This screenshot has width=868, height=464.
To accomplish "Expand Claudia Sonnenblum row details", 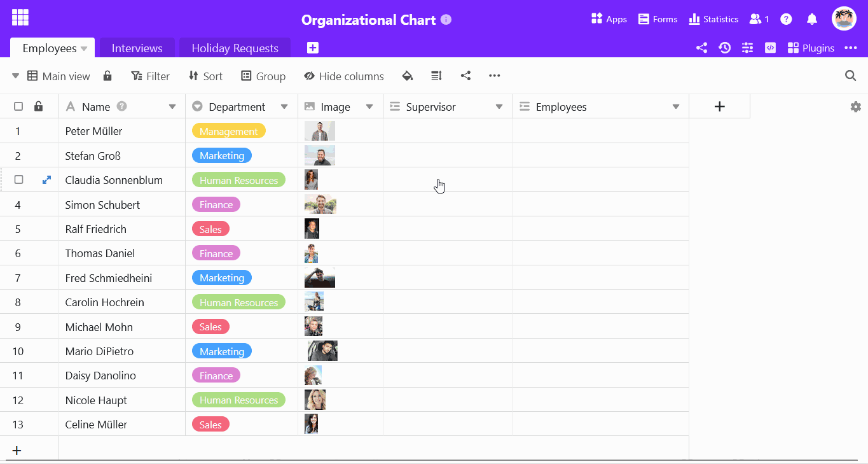I will tap(46, 180).
